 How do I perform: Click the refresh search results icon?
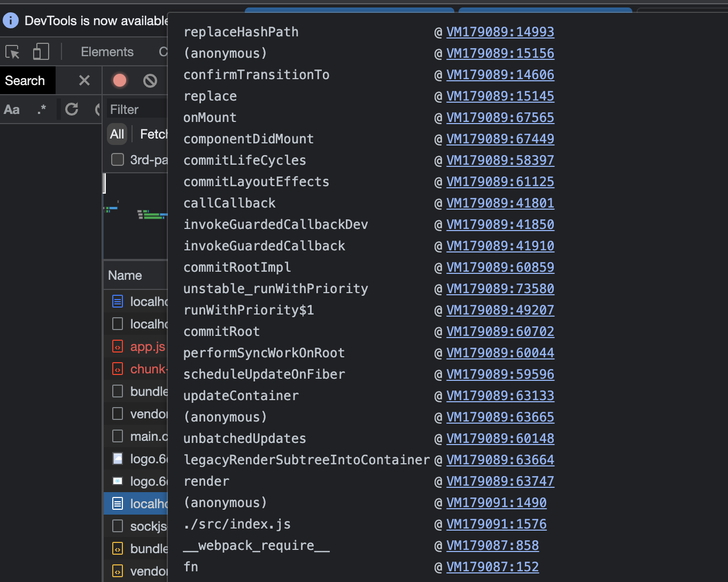click(72, 109)
